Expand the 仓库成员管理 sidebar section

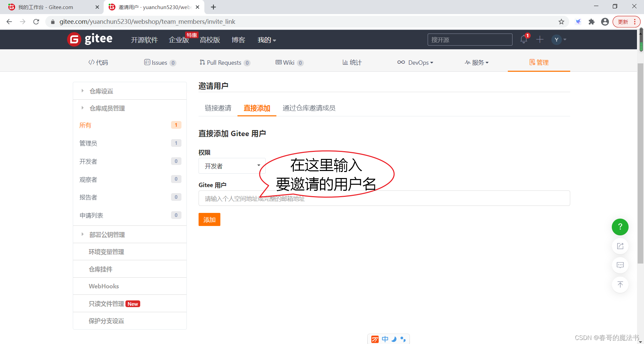click(130, 108)
